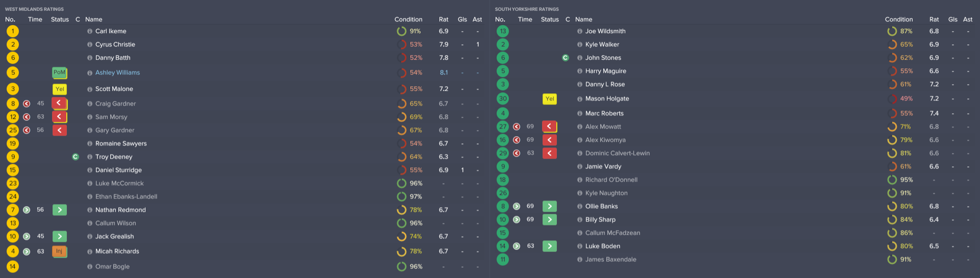Click the red substituted-off arrow for Alex Mowatt
The height and width of the screenshot is (278, 980).
(x=549, y=127)
